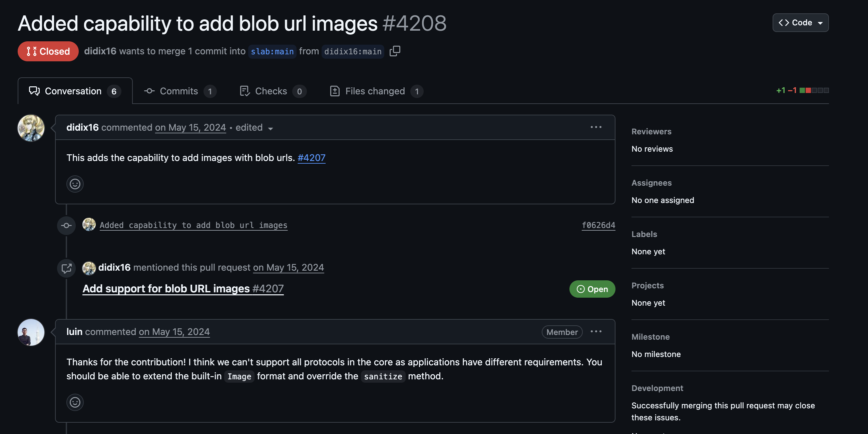Open options menu on didix16's comment

596,127
